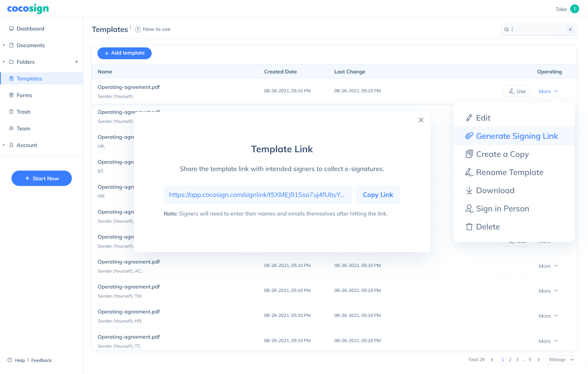588x374 pixels.
Task: Expand the Account section arrow
Action: pos(4,145)
